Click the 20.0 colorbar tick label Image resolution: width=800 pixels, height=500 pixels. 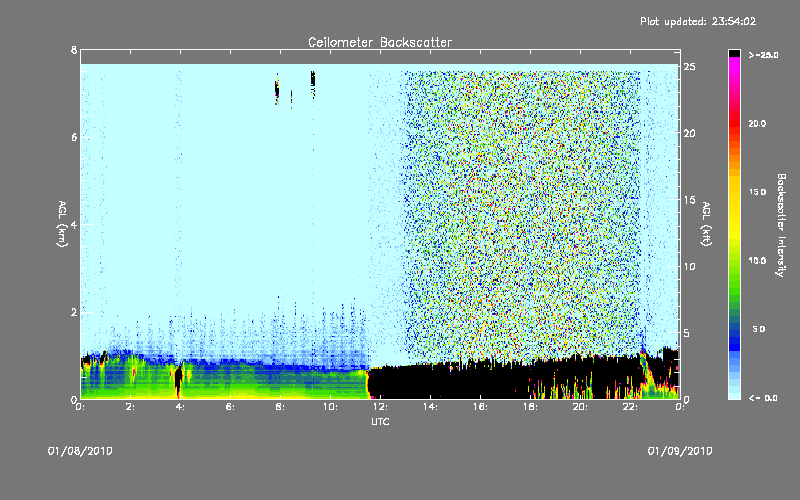[x=757, y=123]
